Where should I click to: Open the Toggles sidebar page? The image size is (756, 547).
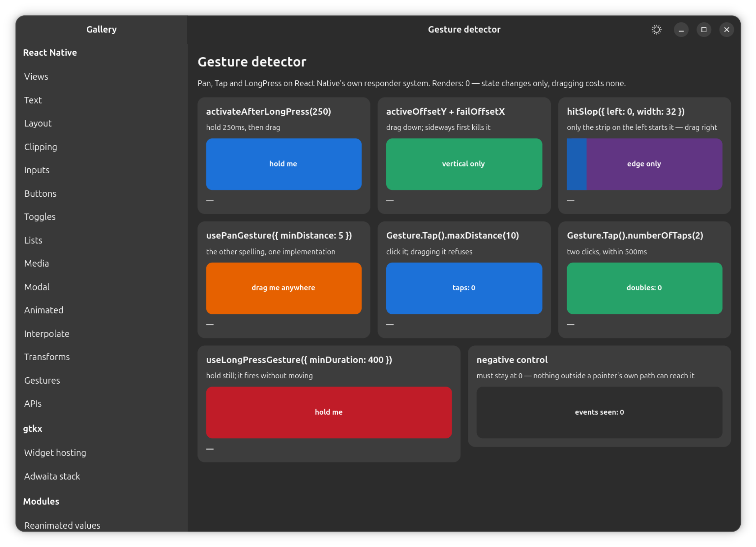point(101,217)
